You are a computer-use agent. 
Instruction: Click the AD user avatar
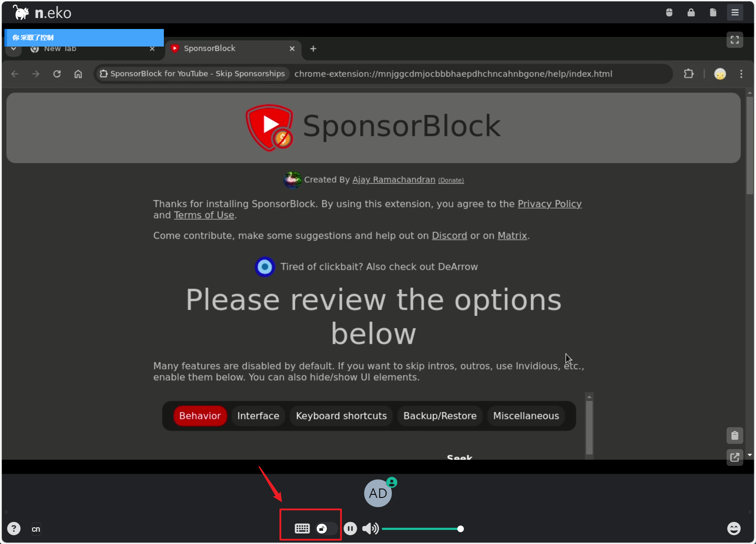[378, 493]
